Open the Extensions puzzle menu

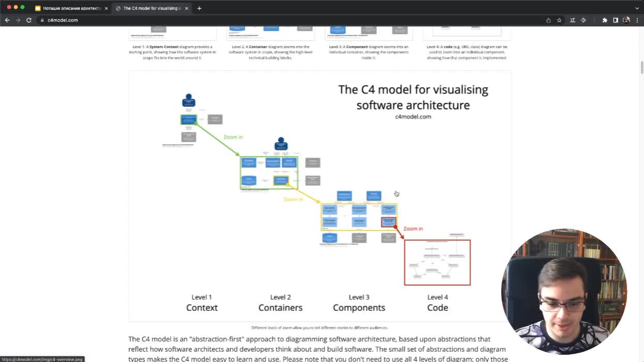605,20
